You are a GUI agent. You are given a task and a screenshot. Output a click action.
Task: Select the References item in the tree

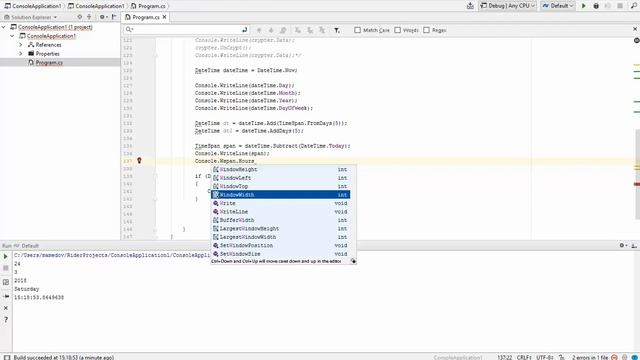point(48,45)
